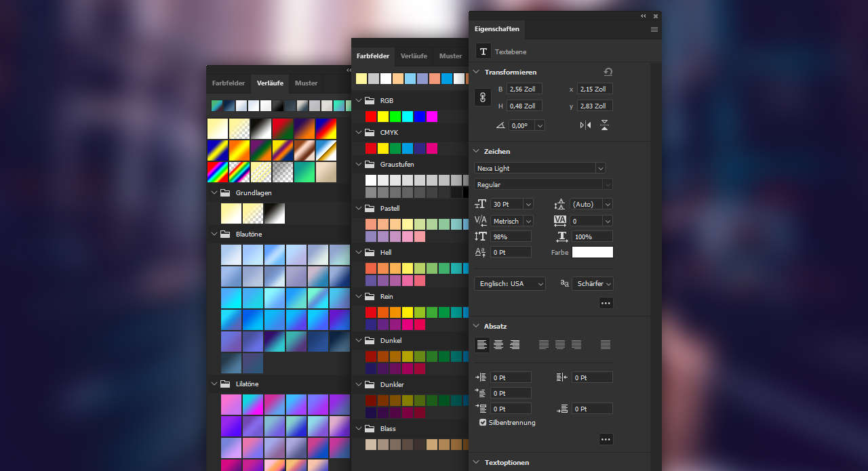Viewport: 868px width, 471px height.
Task: Switch to Verläufe tab in Farbfelder panel
Action: tap(414, 56)
